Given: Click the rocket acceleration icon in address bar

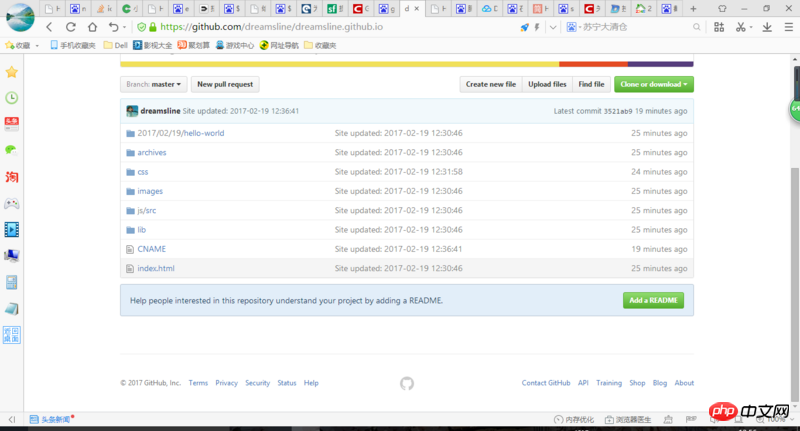Looking at the screenshot, I should pos(524,28).
